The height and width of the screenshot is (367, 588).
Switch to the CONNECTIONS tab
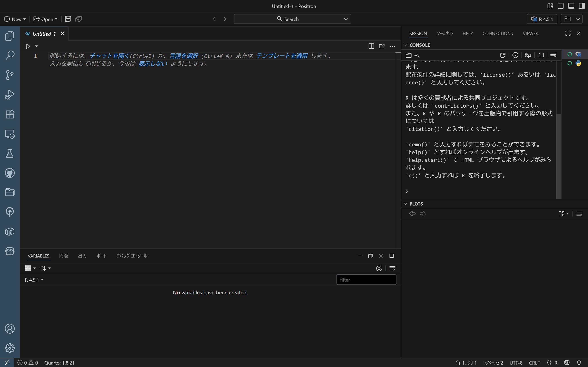497,33
